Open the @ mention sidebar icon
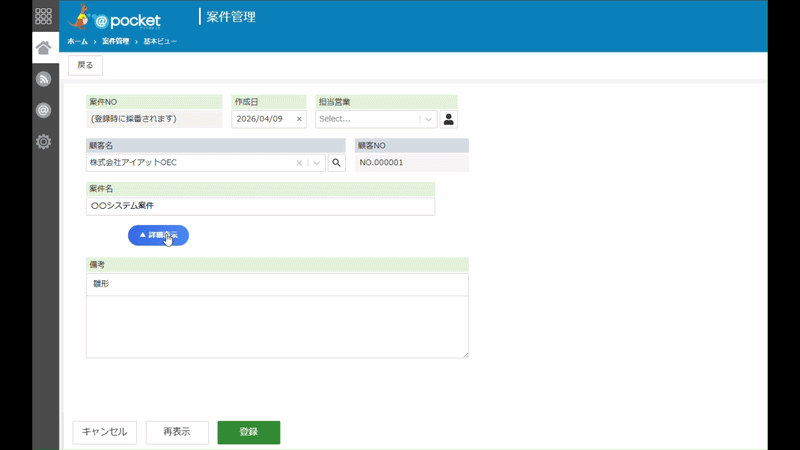The image size is (800, 450). point(43,110)
